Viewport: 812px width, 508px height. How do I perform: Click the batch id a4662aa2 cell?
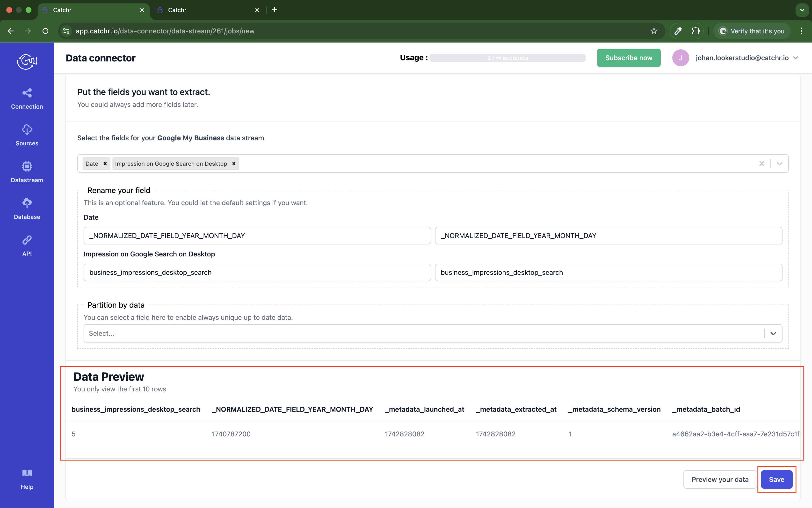(736, 434)
